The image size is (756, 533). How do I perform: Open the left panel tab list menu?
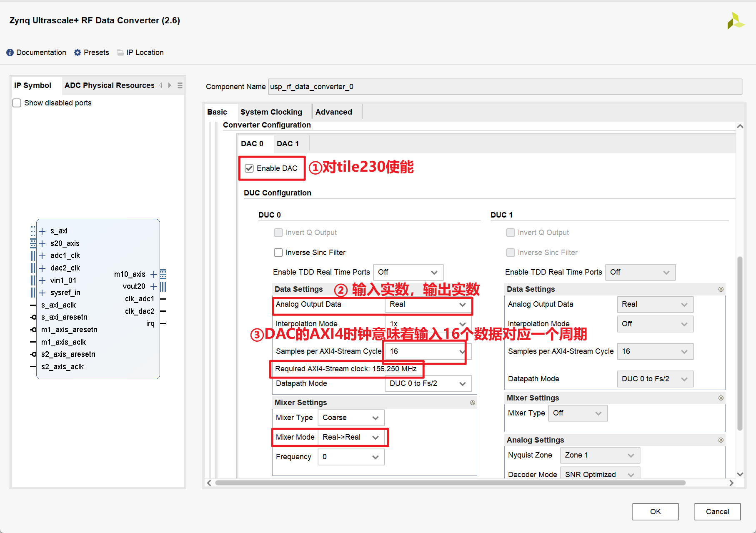click(x=180, y=85)
